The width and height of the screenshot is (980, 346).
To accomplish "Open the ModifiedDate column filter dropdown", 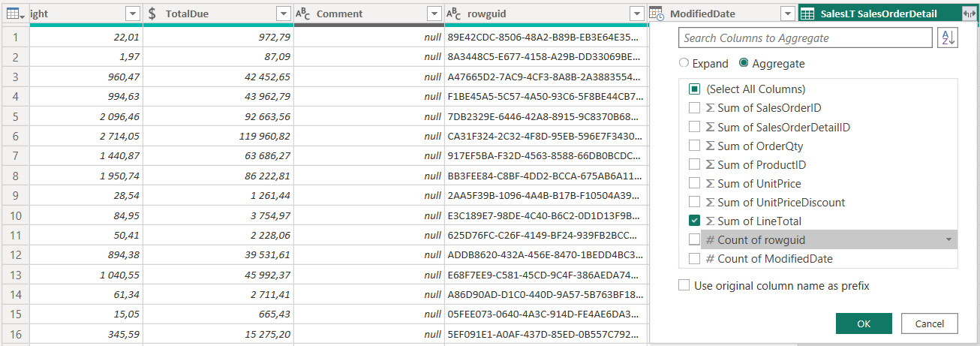I will coord(786,14).
